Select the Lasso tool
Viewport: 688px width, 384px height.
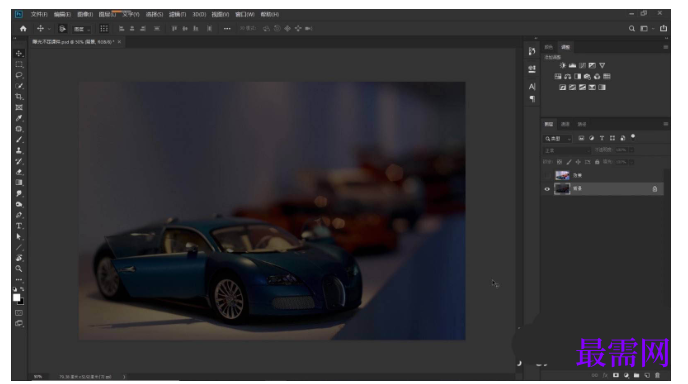click(19, 75)
